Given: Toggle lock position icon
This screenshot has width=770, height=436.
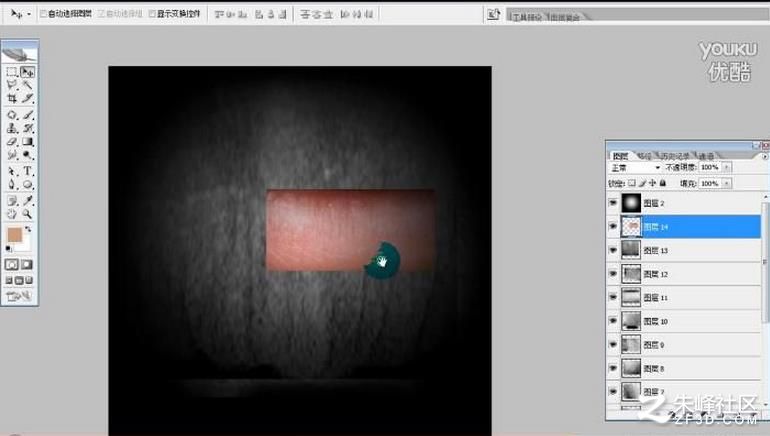Looking at the screenshot, I should click(652, 183).
